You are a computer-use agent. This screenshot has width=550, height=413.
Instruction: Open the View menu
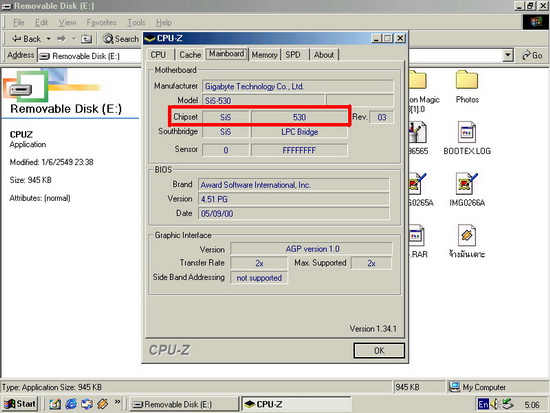[x=67, y=22]
